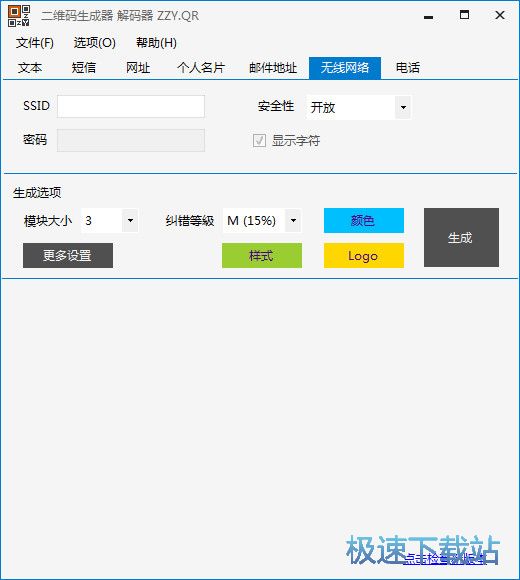Close the ZZY.QR window
Image resolution: width=520 pixels, height=580 pixels.
[x=500, y=15]
